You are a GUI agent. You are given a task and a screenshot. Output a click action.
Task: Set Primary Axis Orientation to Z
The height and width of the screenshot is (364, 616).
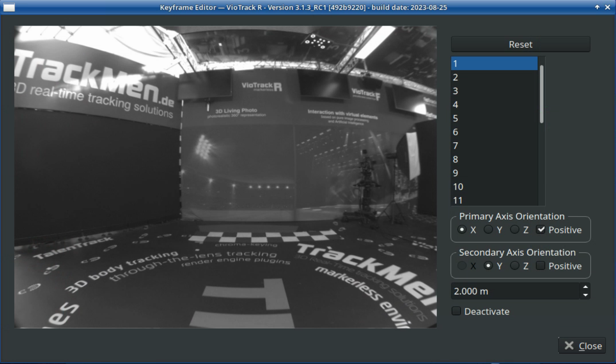click(515, 230)
